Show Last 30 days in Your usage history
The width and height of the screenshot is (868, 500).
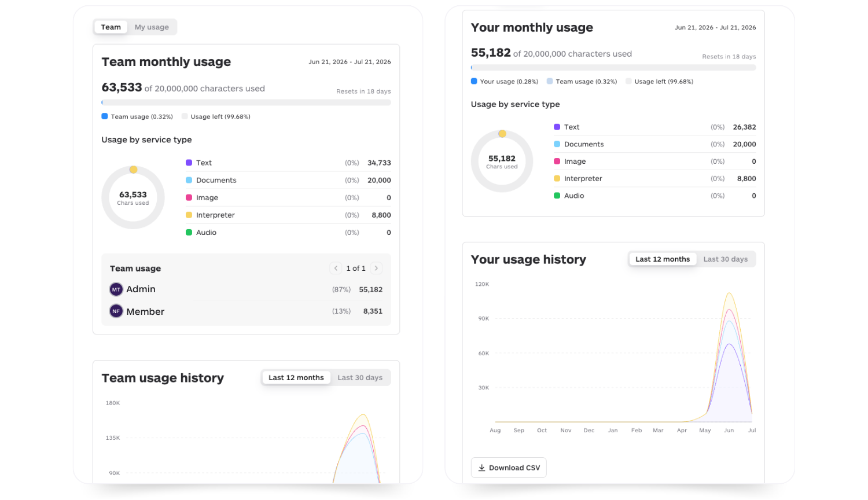(x=726, y=259)
